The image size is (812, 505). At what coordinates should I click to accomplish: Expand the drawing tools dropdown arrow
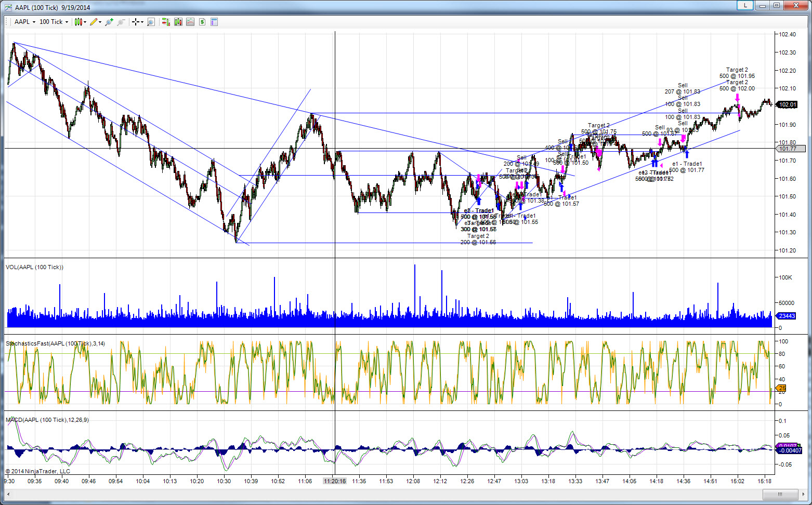[100, 22]
